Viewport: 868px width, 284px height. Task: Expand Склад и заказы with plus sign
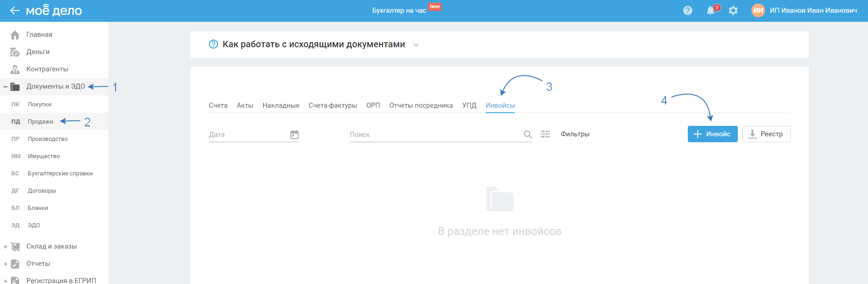[5, 247]
